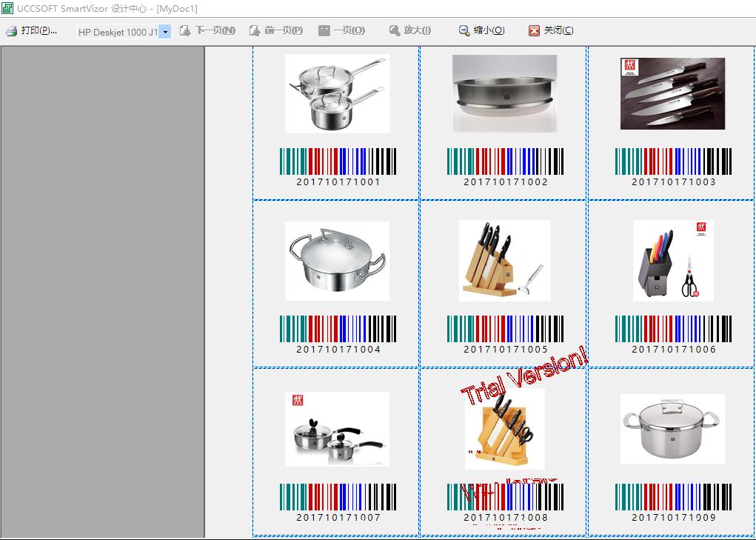
Task: Click the lidded casserole pan image
Action: coord(337,261)
